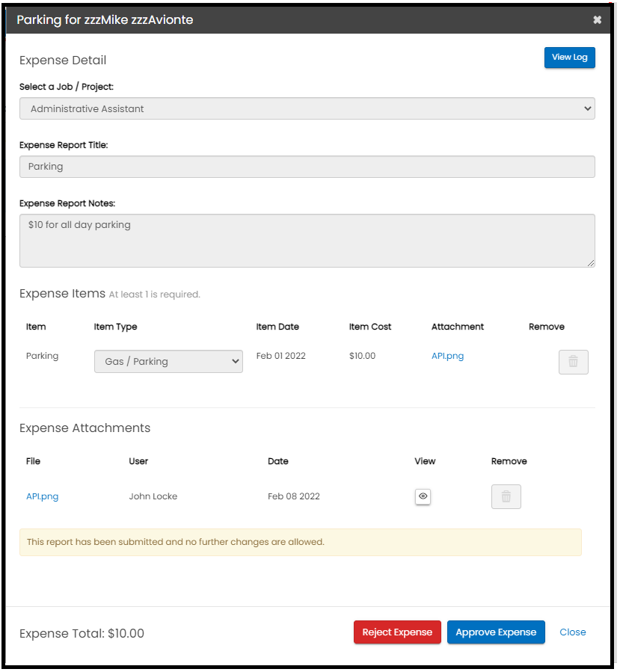The height and width of the screenshot is (672, 620).
Task: Click the 'View' column header
Action: (425, 461)
